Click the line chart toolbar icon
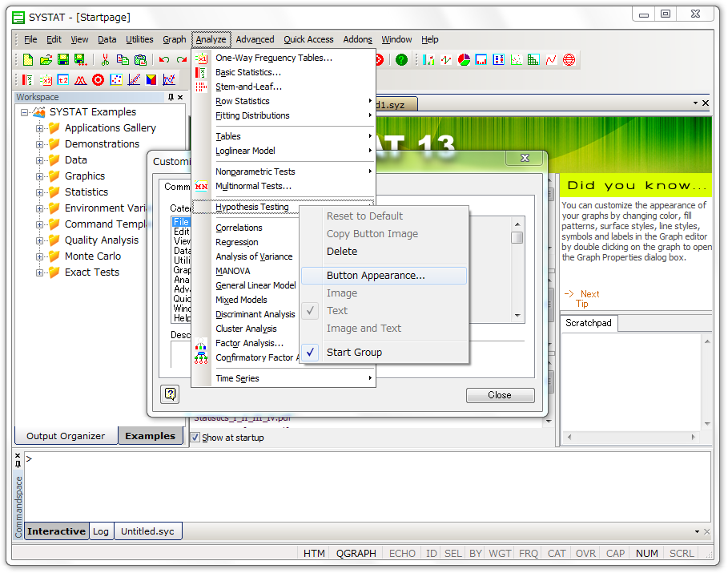The width and height of the screenshot is (728, 573). click(446, 59)
